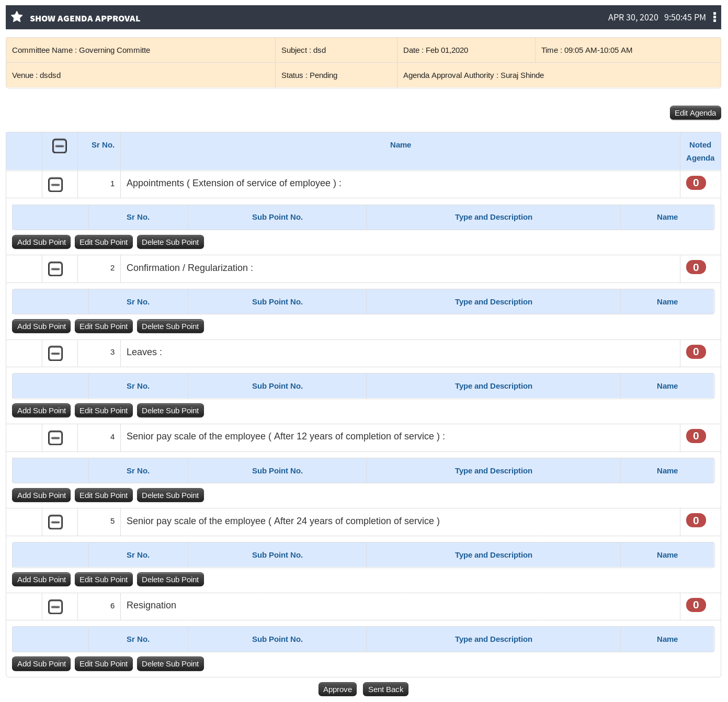The width and height of the screenshot is (728, 702).
Task: Add Sub Point under Appointments
Action: coord(41,242)
